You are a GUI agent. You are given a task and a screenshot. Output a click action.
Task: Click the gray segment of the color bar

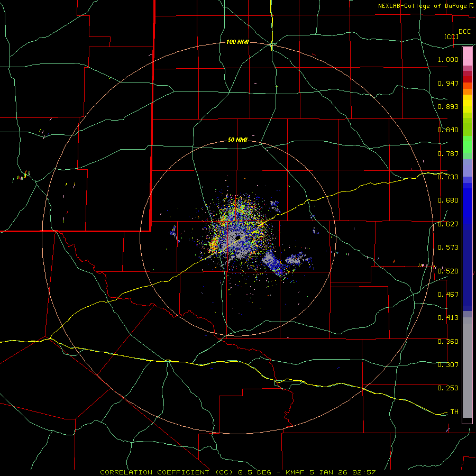[x=467, y=368]
